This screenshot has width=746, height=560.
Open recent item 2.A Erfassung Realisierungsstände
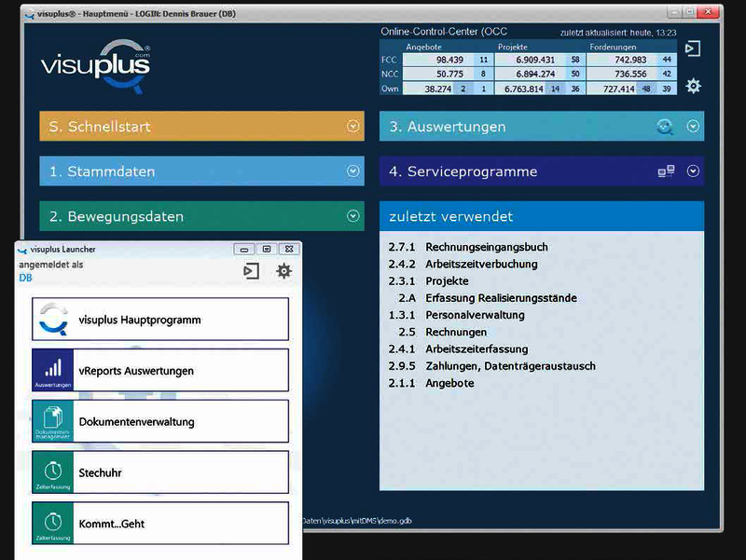click(488, 298)
